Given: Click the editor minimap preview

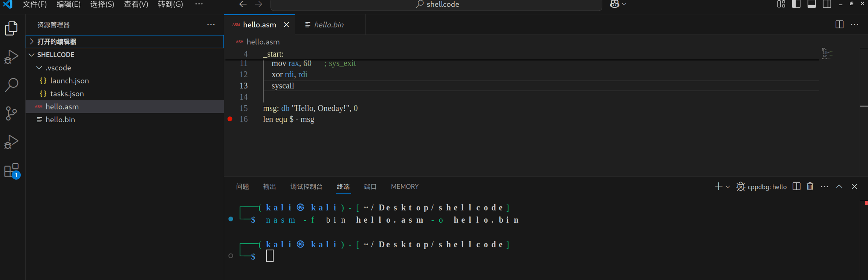Looking at the screenshot, I should tap(827, 54).
